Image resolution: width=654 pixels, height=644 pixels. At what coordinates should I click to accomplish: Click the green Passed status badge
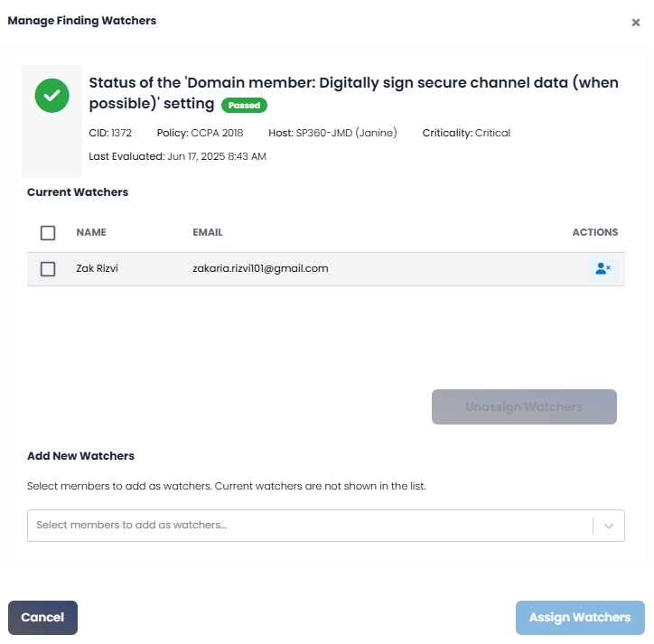[x=244, y=105]
